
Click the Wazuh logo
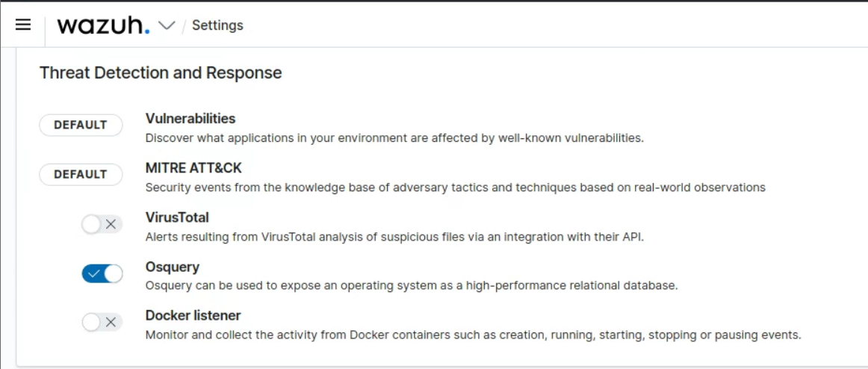[x=103, y=25]
